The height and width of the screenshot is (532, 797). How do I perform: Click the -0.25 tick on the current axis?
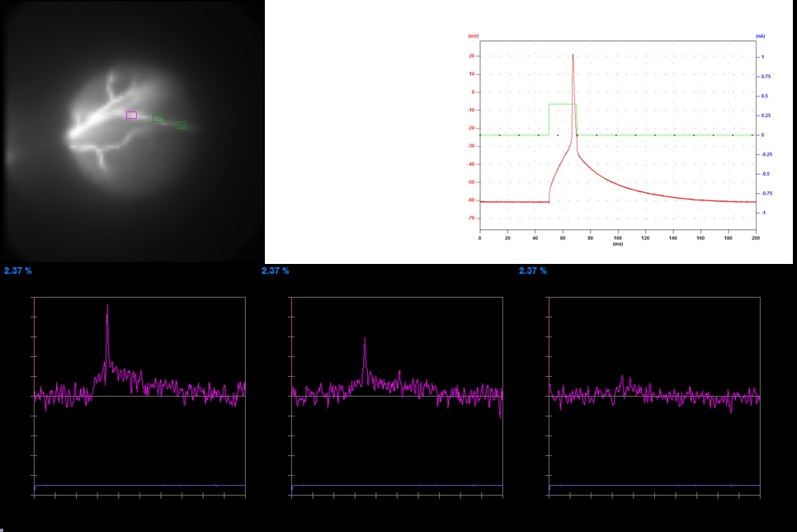click(x=766, y=154)
